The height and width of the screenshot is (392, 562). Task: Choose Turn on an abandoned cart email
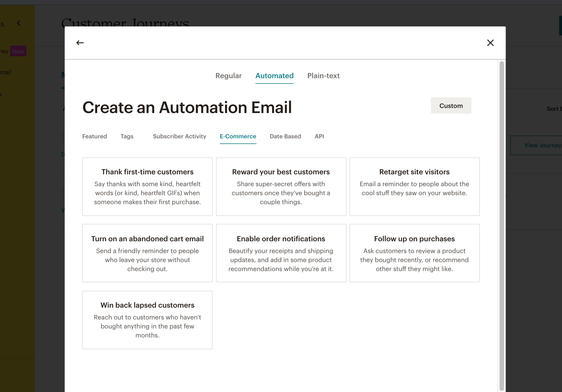[x=147, y=253]
